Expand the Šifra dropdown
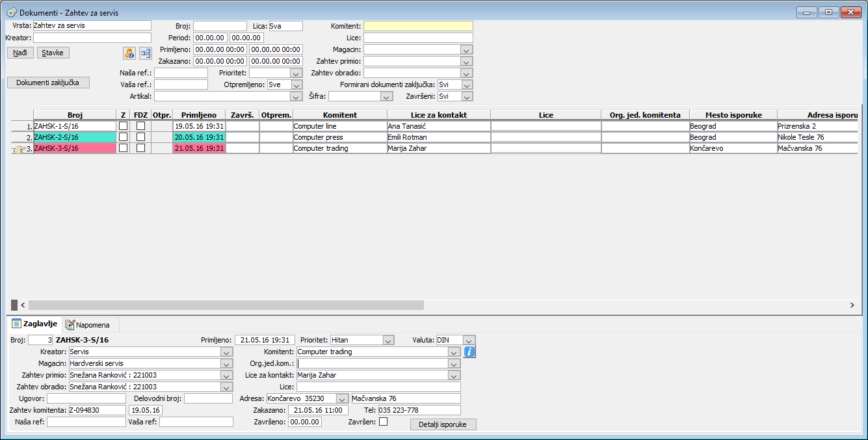 (x=387, y=96)
